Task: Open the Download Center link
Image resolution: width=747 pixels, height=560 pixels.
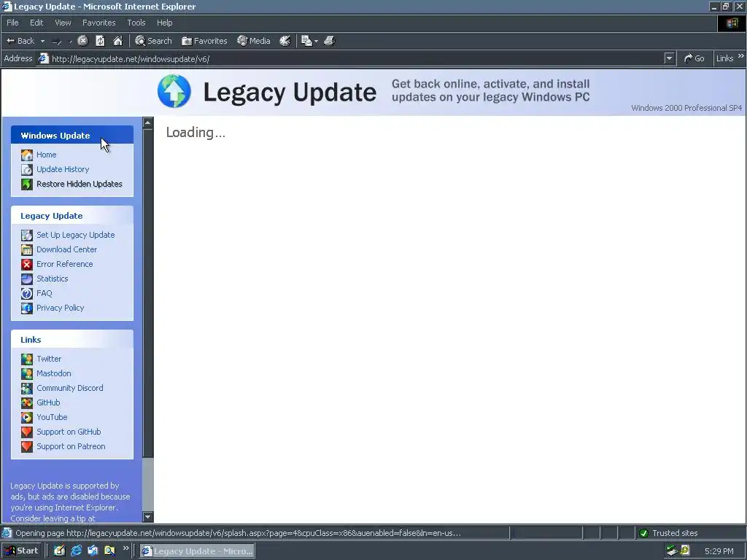Action: point(66,249)
